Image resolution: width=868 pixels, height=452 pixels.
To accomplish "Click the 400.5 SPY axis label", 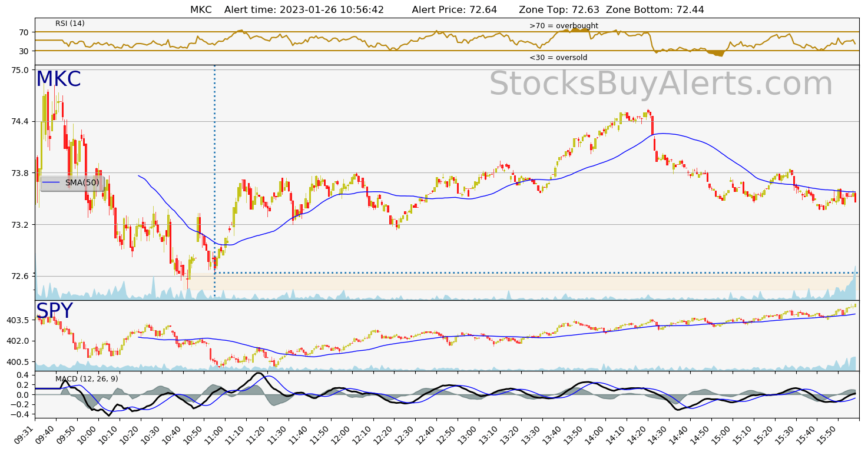I will point(18,362).
